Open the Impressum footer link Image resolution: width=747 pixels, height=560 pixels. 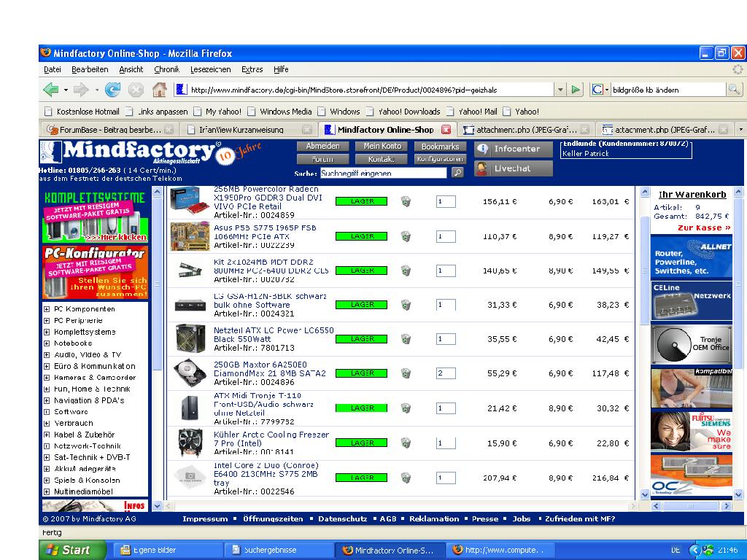[x=205, y=519]
